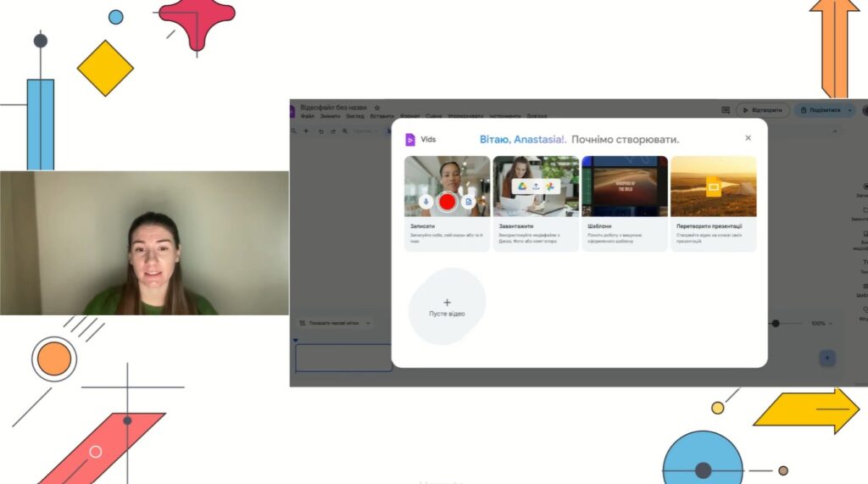The height and width of the screenshot is (484, 868).
Task: Star the untitled video file
Action: (x=377, y=108)
